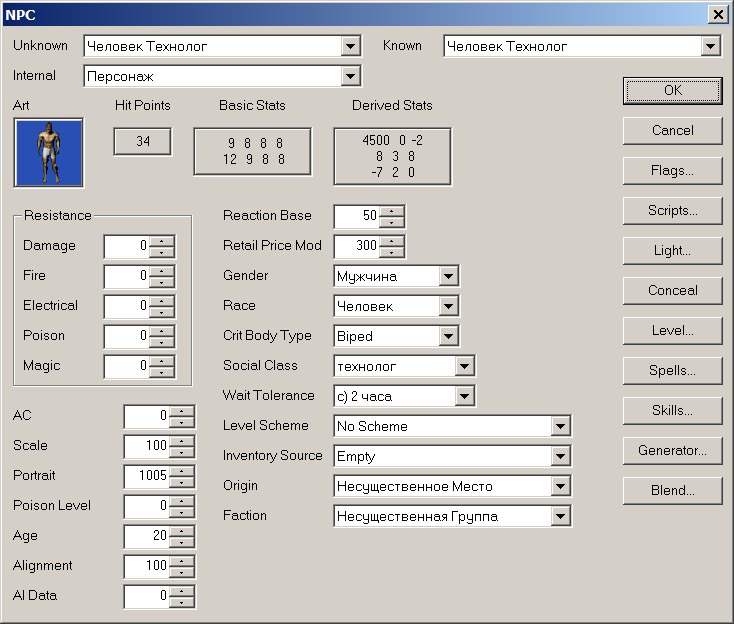Open the Flags dialog
This screenshot has height=624, width=734.
672,170
